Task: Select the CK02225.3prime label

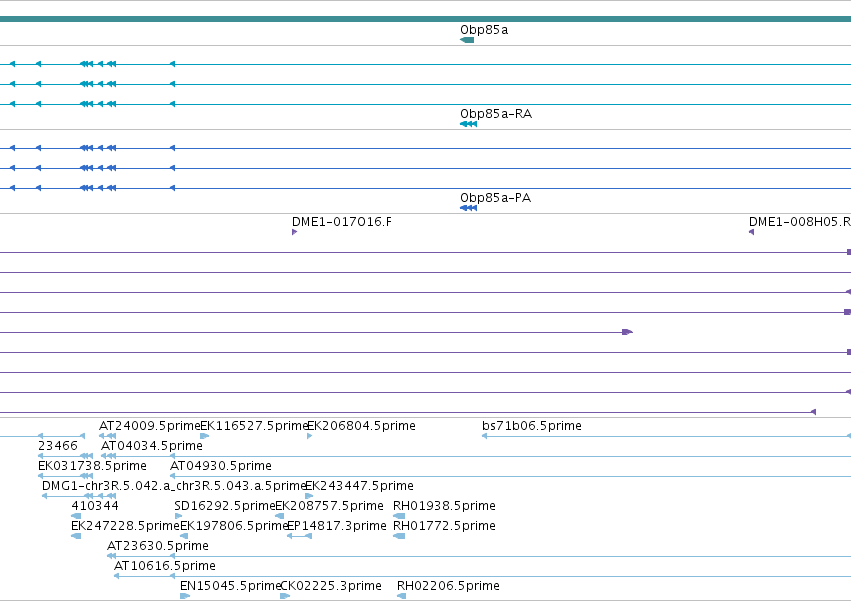Action: (331, 586)
